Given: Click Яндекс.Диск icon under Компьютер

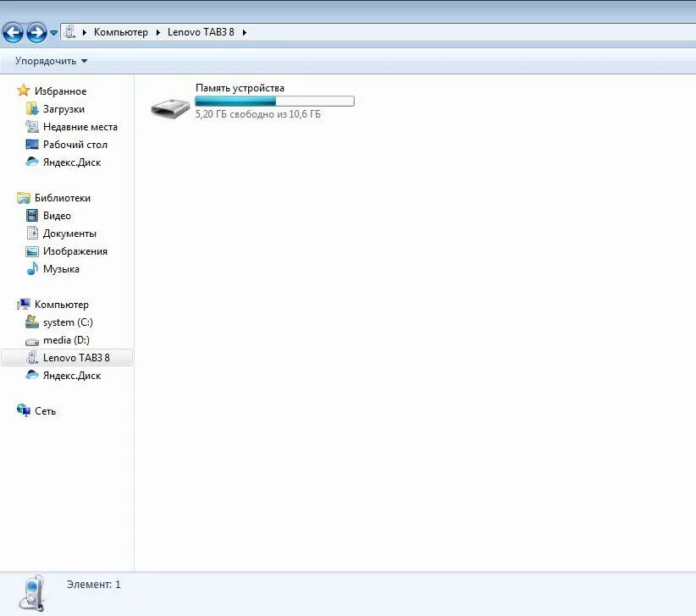Looking at the screenshot, I should coord(32,375).
